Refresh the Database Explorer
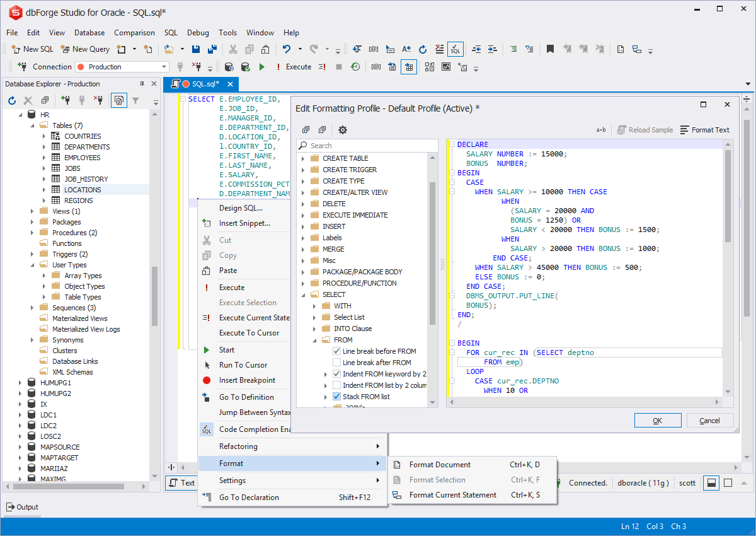The image size is (756, 536). click(x=11, y=100)
